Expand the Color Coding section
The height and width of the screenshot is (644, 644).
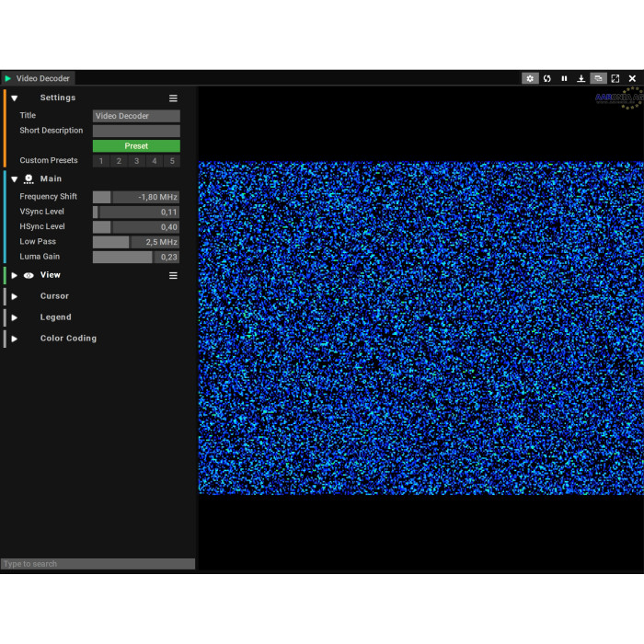point(15,339)
